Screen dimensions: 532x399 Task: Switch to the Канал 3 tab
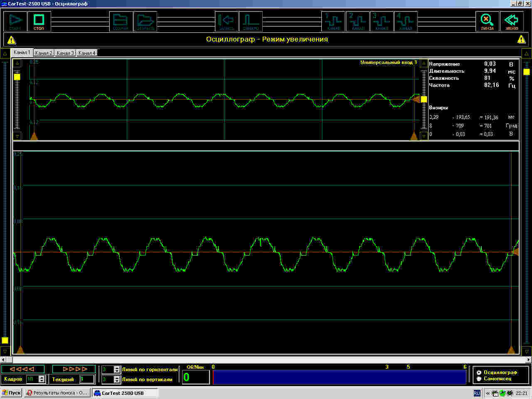[x=65, y=53]
